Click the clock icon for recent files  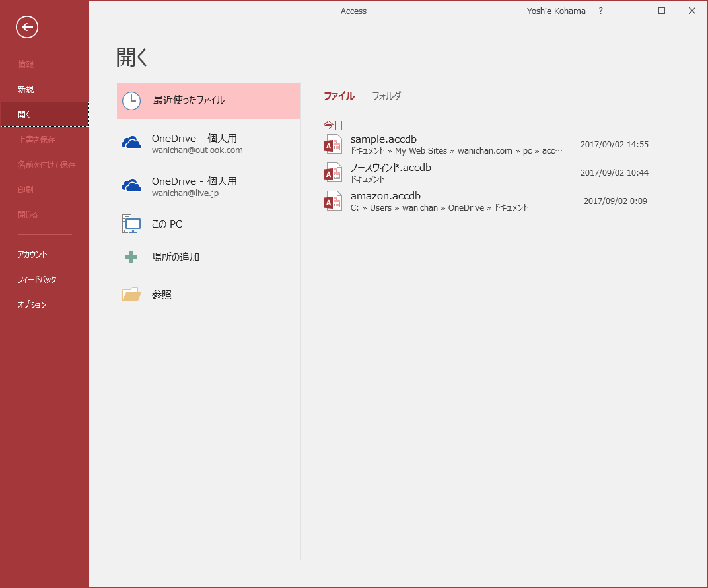(x=131, y=101)
